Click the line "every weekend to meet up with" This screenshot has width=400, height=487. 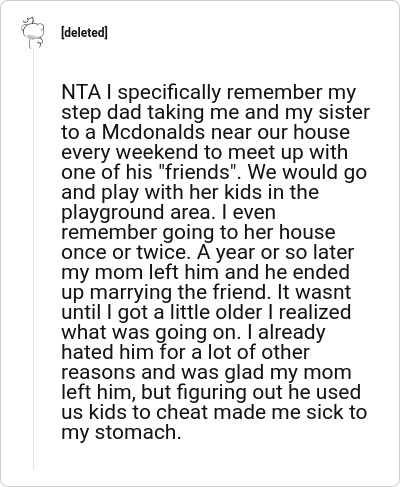[x=205, y=153]
